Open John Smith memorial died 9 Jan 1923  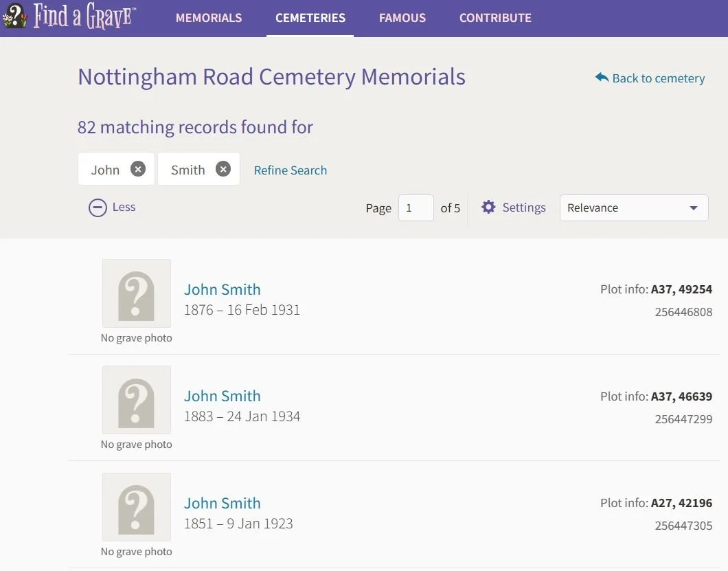223,503
